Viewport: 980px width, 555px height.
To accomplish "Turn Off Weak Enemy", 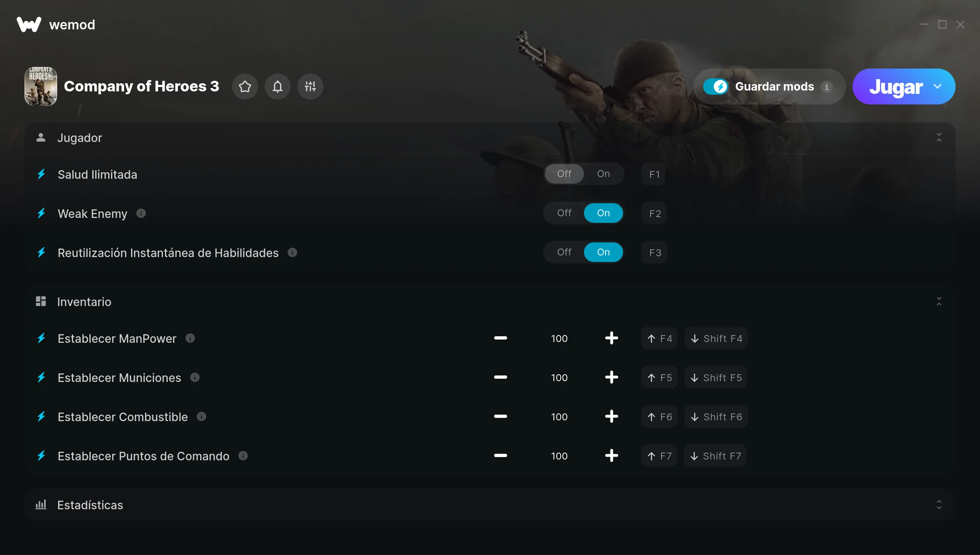I will (x=564, y=213).
